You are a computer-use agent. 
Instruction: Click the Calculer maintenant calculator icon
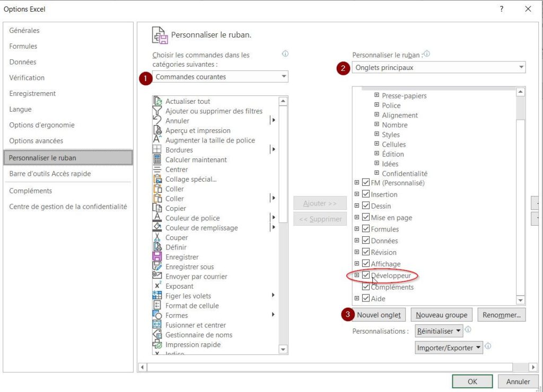(x=157, y=159)
